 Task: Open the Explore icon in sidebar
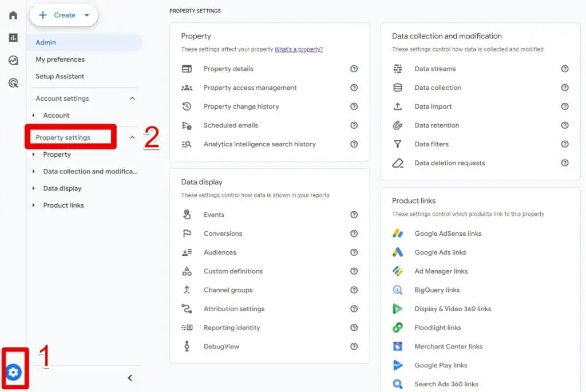click(13, 60)
